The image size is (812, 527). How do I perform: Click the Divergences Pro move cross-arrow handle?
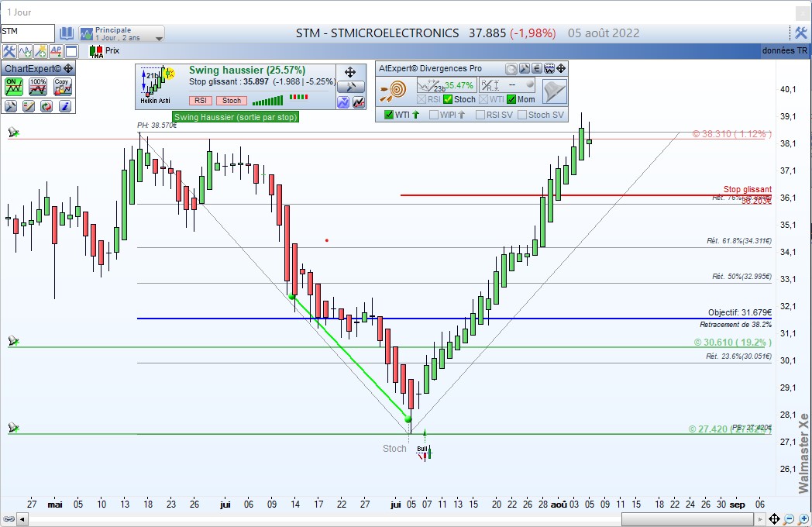[561, 68]
